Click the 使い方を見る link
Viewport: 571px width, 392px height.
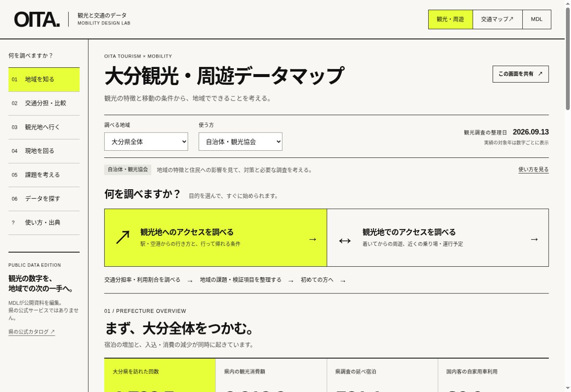click(533, 170)
